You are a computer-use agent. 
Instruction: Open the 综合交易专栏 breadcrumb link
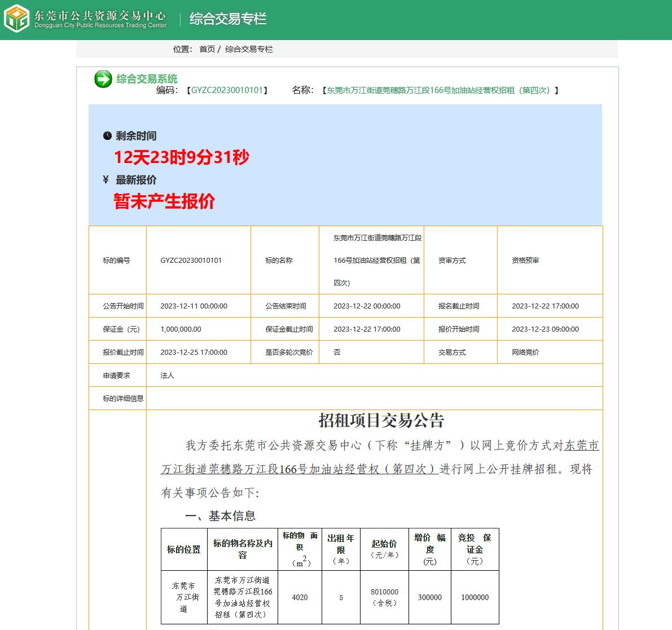249,49
